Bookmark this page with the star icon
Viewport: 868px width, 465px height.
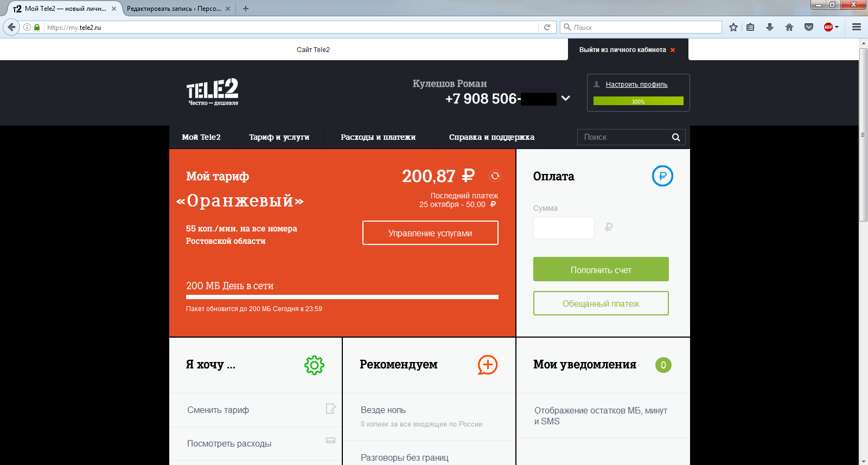click(x=733, y=27)
